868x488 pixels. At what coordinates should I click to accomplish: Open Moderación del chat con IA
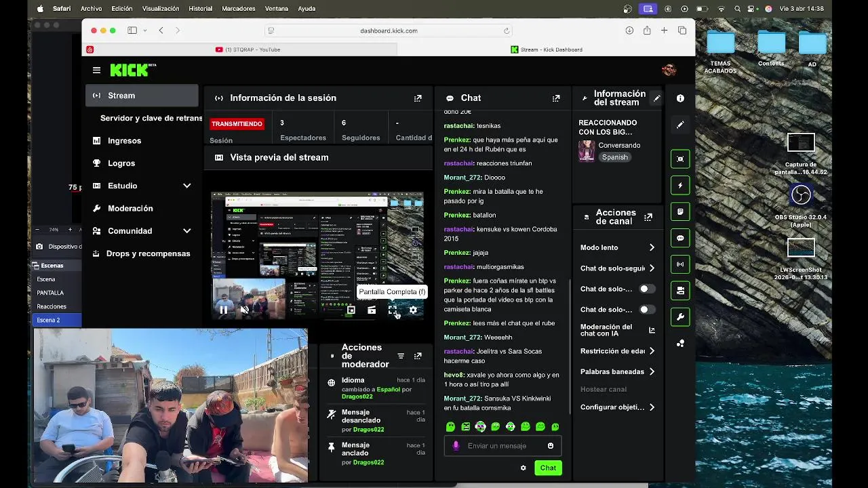point(617,330)
